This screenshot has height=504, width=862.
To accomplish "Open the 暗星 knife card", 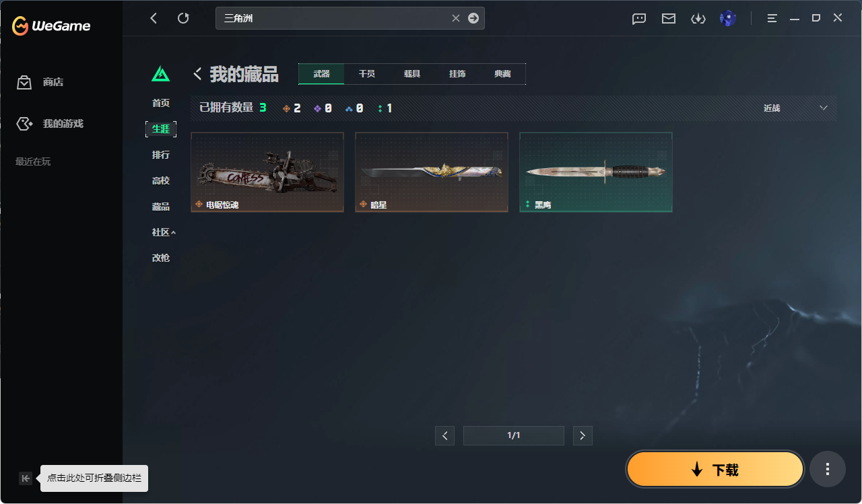I will click(432, 172).
